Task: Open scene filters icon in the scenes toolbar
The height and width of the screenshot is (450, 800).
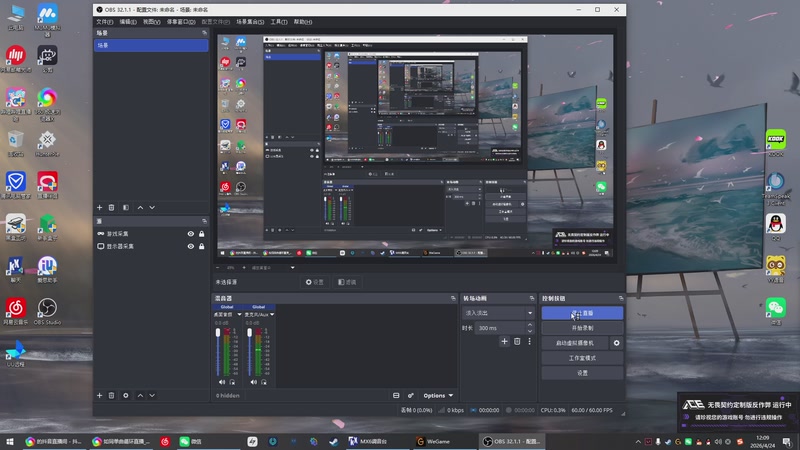Action: (126, 208)
